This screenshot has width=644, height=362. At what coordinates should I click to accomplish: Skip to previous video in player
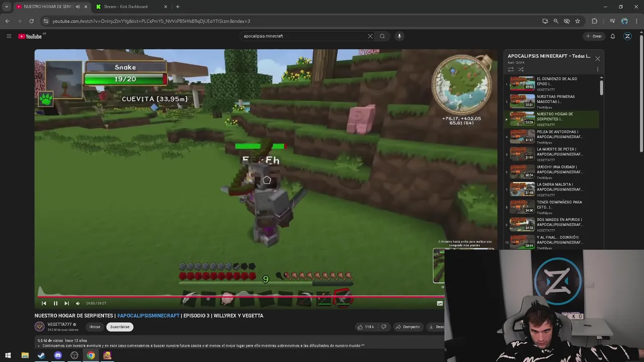[44, 303]
